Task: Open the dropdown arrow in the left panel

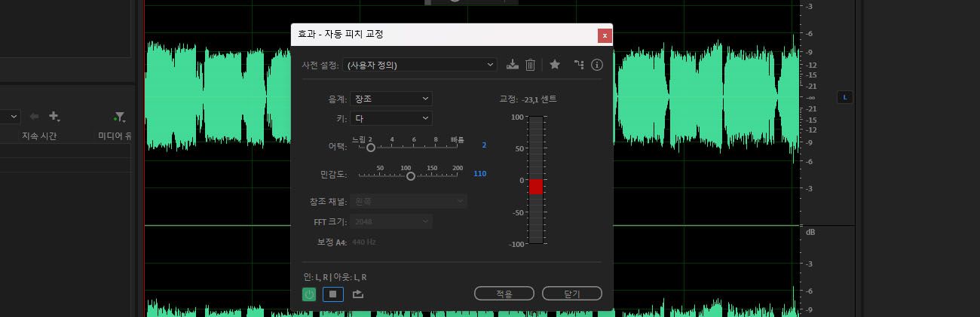Action: (x=14, y=117)
